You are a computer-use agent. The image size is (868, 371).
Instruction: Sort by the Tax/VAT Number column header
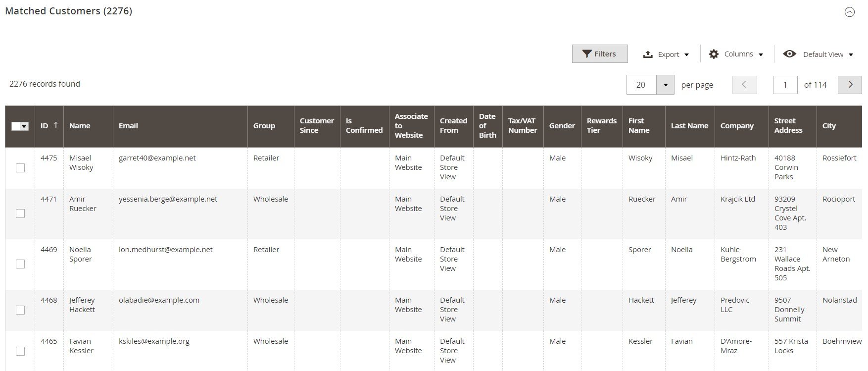pos(523,126)
